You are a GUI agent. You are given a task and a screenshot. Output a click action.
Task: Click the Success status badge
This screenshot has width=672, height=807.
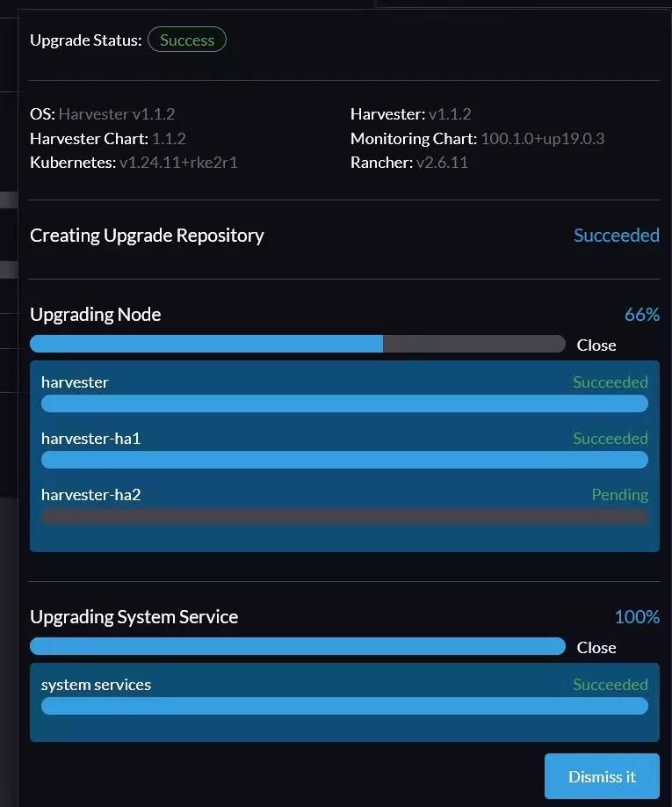[186, 40]
